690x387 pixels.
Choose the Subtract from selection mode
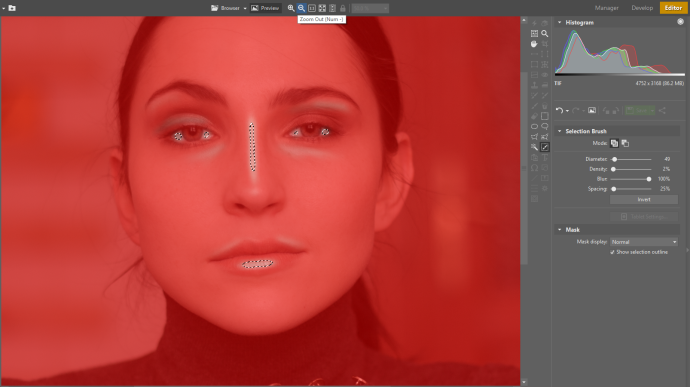click(x=625, y=143)
